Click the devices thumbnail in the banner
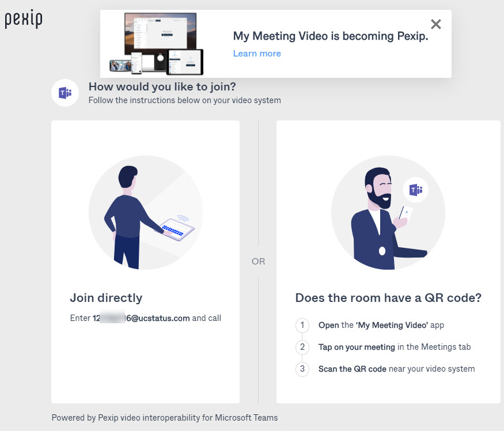 coord(157,44)
